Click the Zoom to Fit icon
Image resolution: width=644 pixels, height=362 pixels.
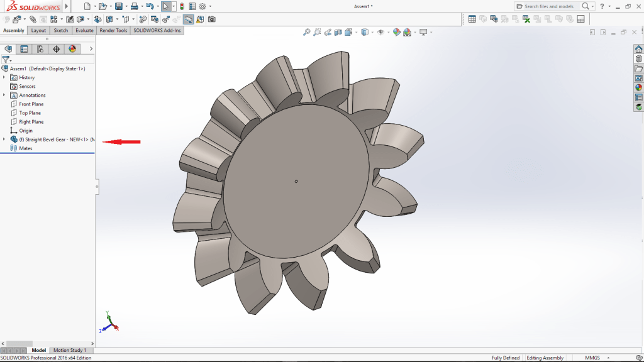pos(306,33)
